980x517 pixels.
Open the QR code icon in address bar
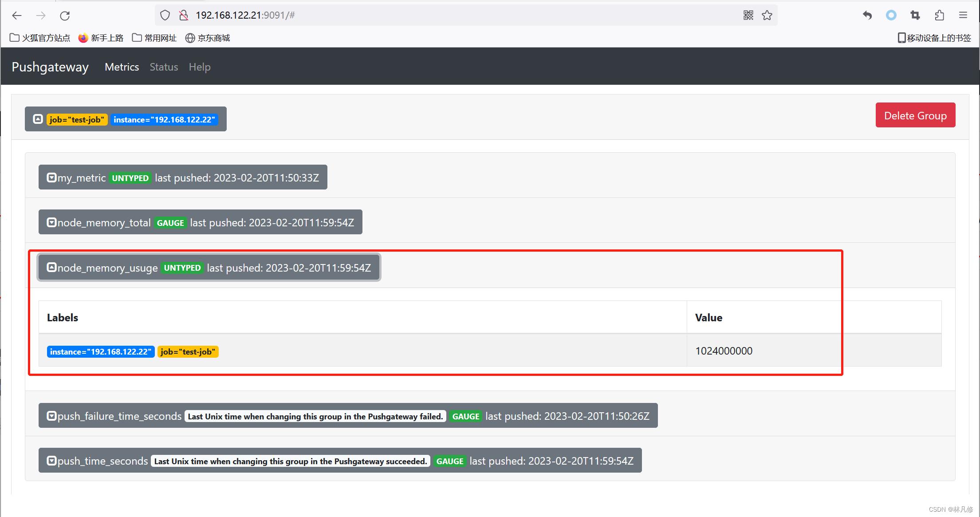tap(748, 16)
